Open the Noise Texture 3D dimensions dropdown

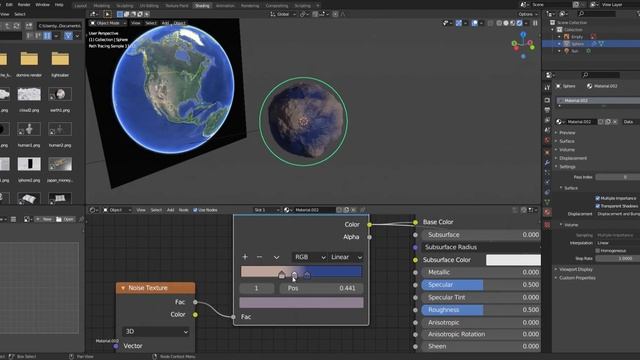coord(156,331)
